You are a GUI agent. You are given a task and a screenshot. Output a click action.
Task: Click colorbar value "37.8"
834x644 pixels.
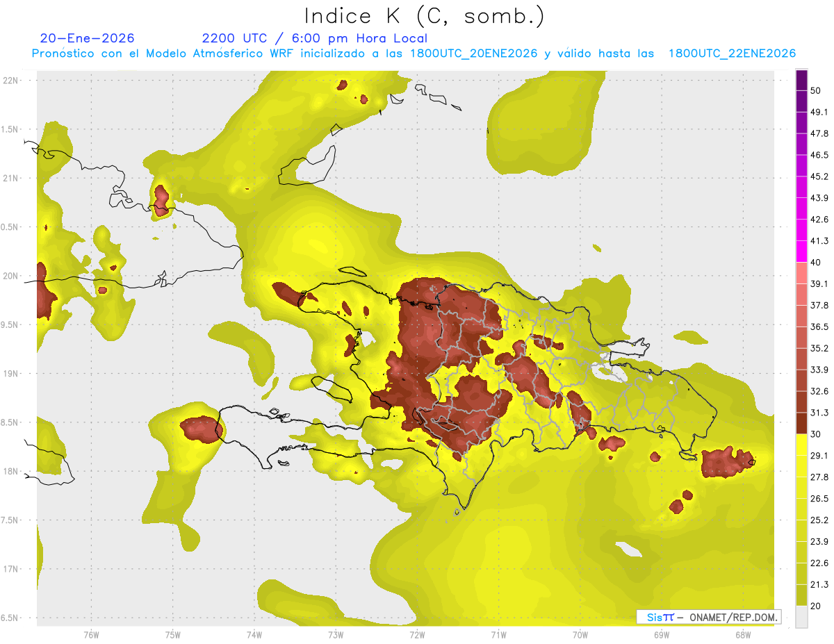pos(819,305)
